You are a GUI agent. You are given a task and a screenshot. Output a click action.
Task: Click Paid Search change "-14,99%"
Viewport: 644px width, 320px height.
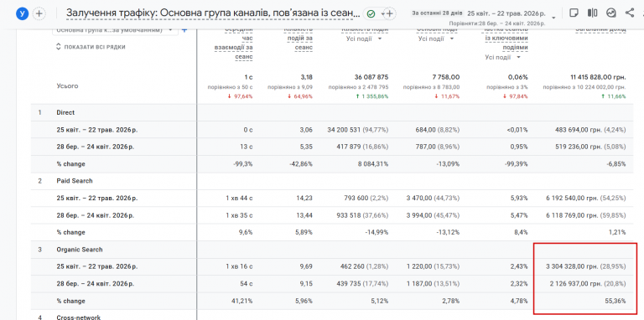[377, 232]
